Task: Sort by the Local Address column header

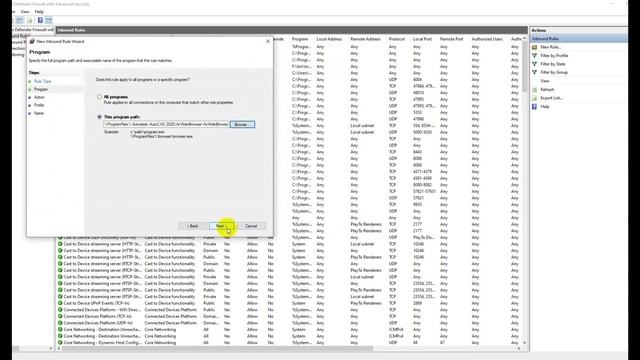Action: pyautogui.click(x=329, y=39)
